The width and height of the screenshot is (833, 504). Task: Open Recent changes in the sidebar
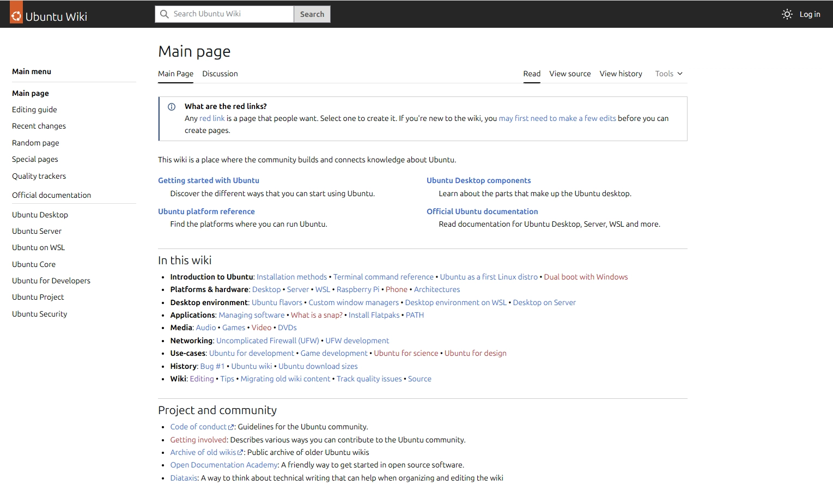pyautogui.click(x=39, y=126)
